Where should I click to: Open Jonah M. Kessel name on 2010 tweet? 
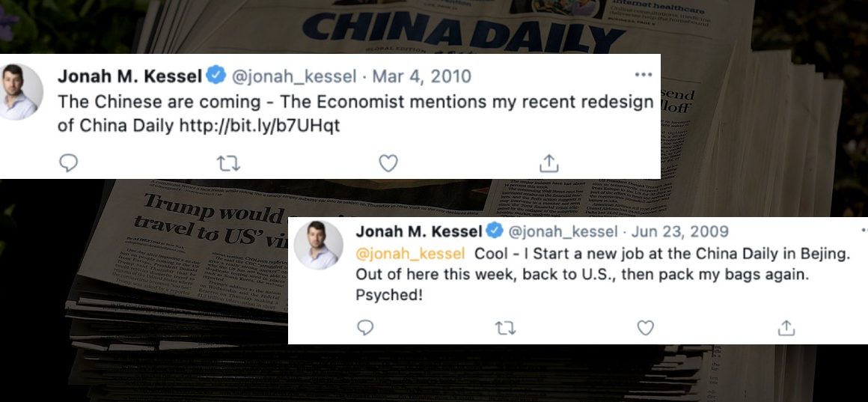[x=129, y=76]
